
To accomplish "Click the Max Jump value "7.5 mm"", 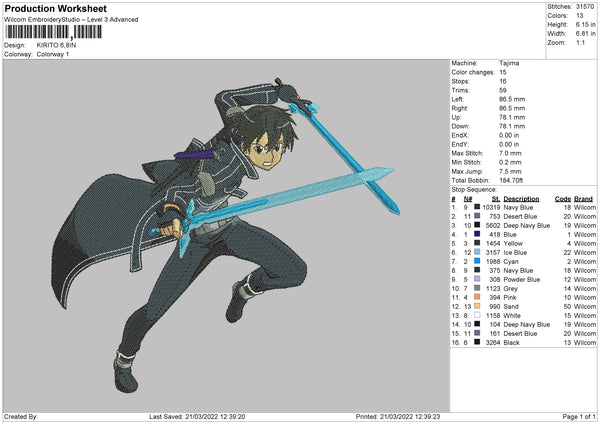I will (x=510, y=171).
